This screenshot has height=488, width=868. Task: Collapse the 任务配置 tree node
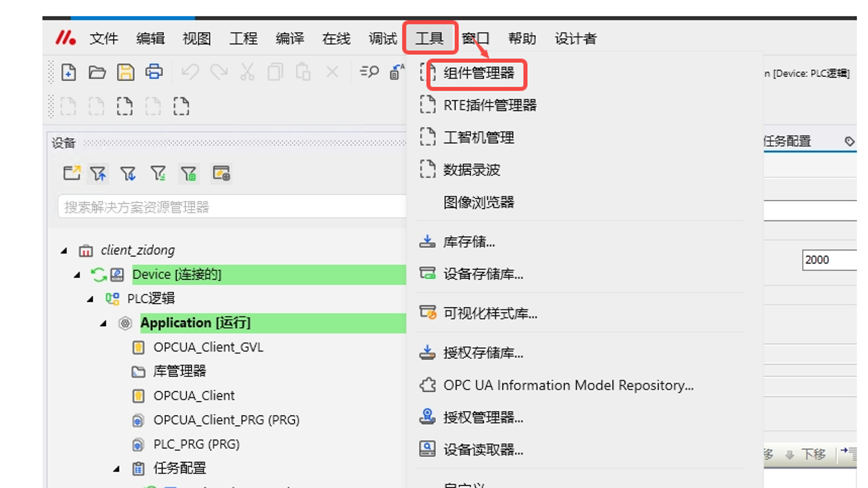click(x=117, y=469)
